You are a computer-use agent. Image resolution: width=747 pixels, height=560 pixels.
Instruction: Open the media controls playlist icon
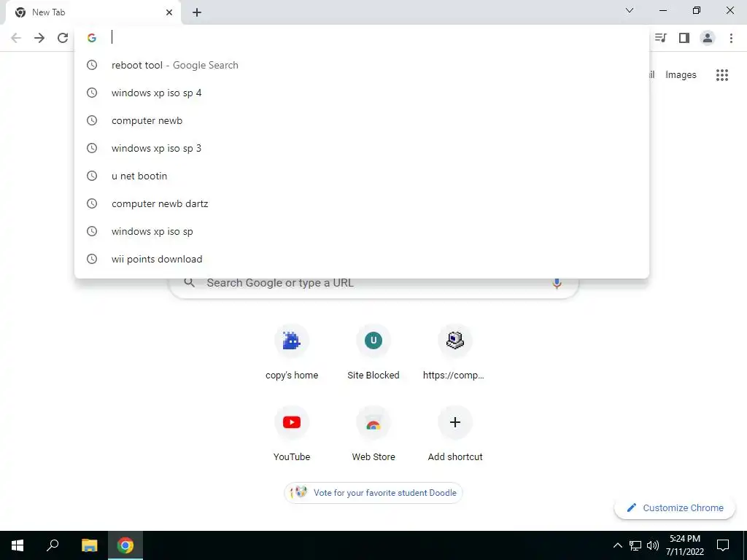pos(661,38)
